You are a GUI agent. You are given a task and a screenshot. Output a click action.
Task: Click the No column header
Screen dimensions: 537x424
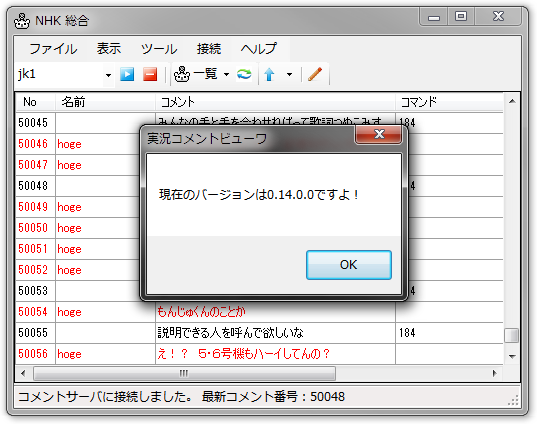pyautogui.click(x=35, y=102)
